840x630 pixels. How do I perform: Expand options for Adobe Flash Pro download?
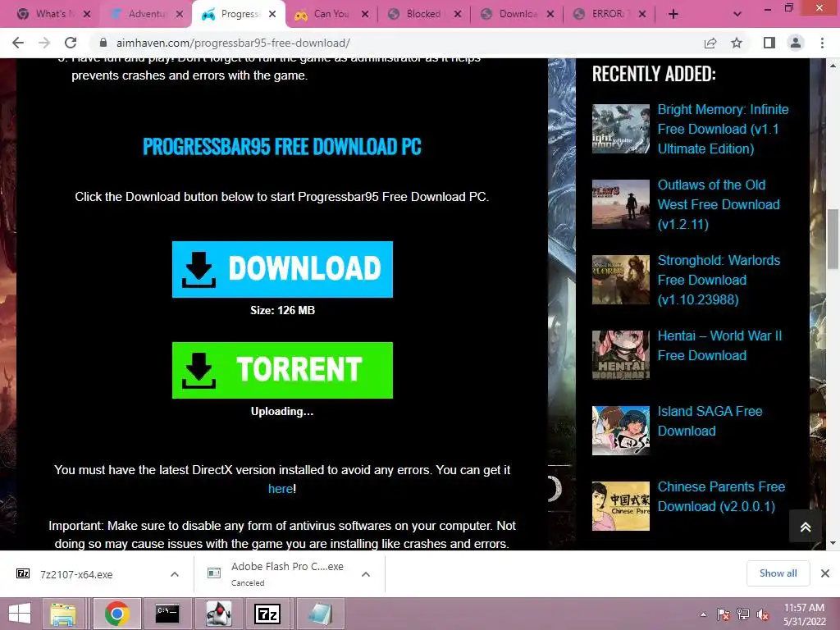[x=366, y=574]
